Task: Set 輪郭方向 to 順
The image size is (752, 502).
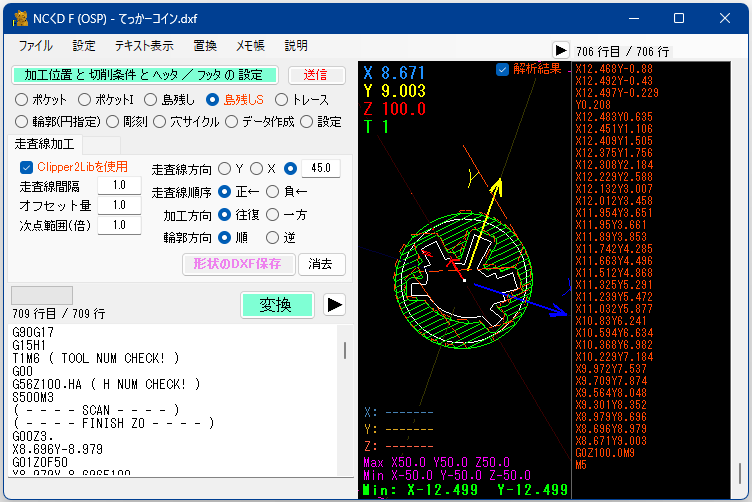Action: [224, 237]
